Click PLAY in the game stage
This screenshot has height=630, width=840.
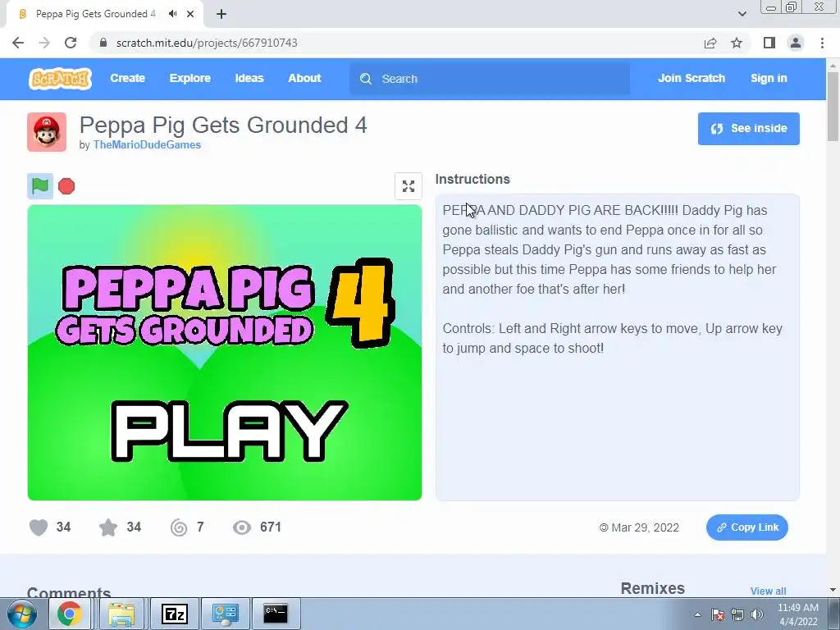230,431
